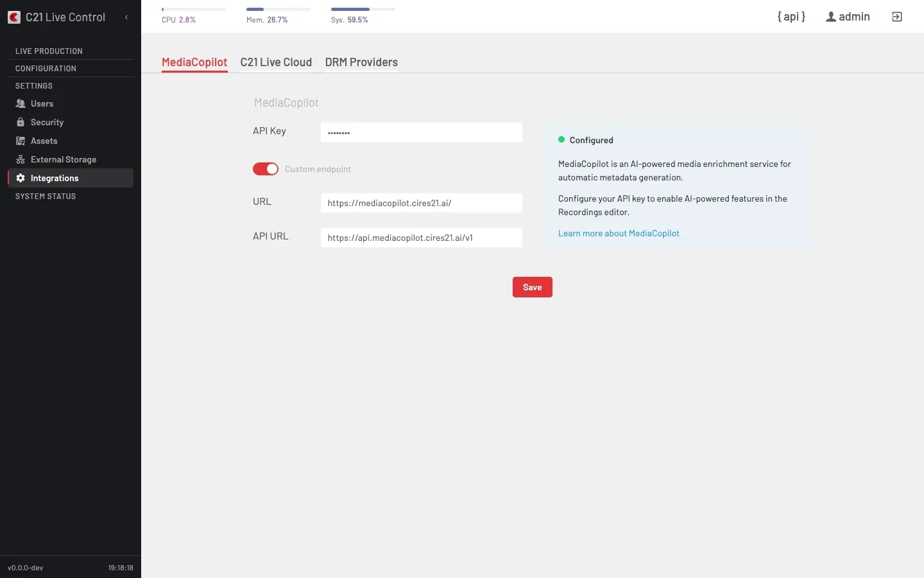Click the C21 Live Control title text
The width and height of the screenshot is (924, 578).
65,17
